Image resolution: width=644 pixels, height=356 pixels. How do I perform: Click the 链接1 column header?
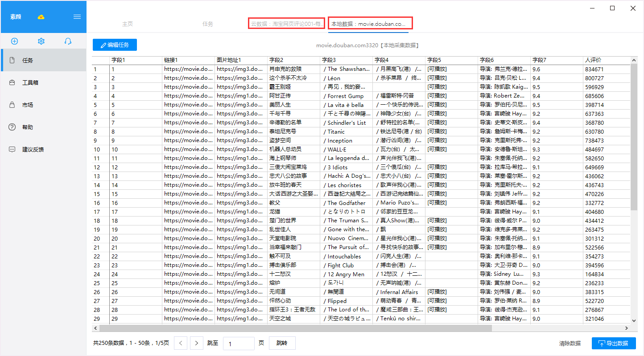pos(189,60)
